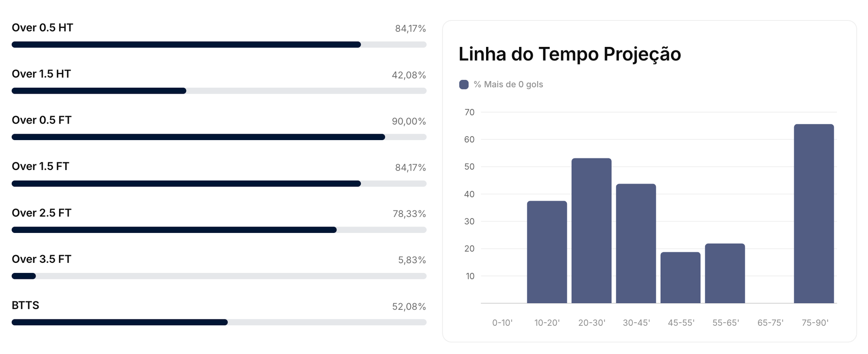The image size is (868, 354).
Task: Click the Over 2.5 FT progress bar
Action: pos(219,230)
